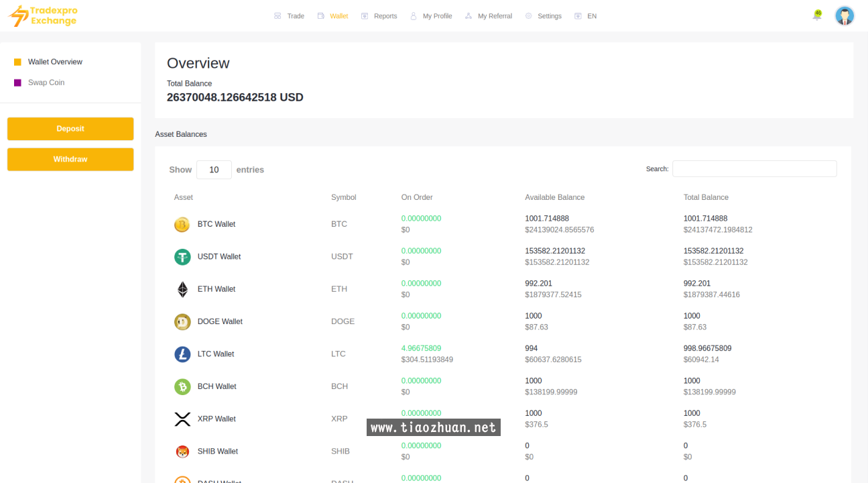Go to the Reports menu item
868x483 pixels.
(379, 16)
